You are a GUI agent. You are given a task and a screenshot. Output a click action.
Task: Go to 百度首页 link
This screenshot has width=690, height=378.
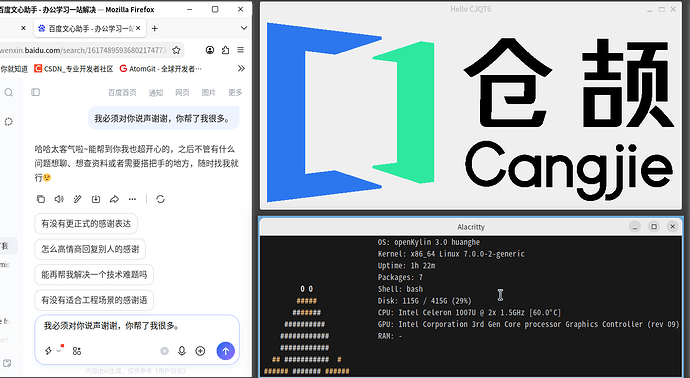(122, 92)
